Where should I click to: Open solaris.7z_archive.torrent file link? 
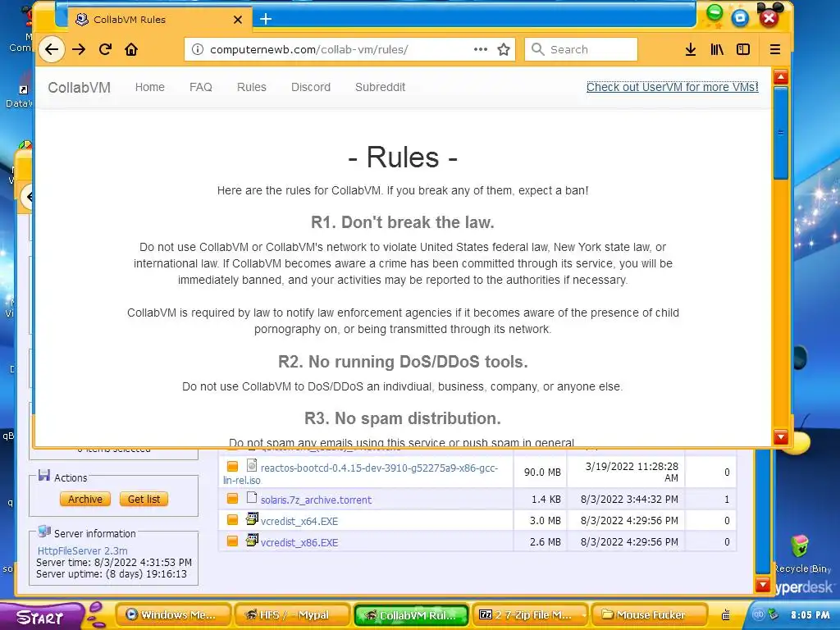click(x=316, y=500)
